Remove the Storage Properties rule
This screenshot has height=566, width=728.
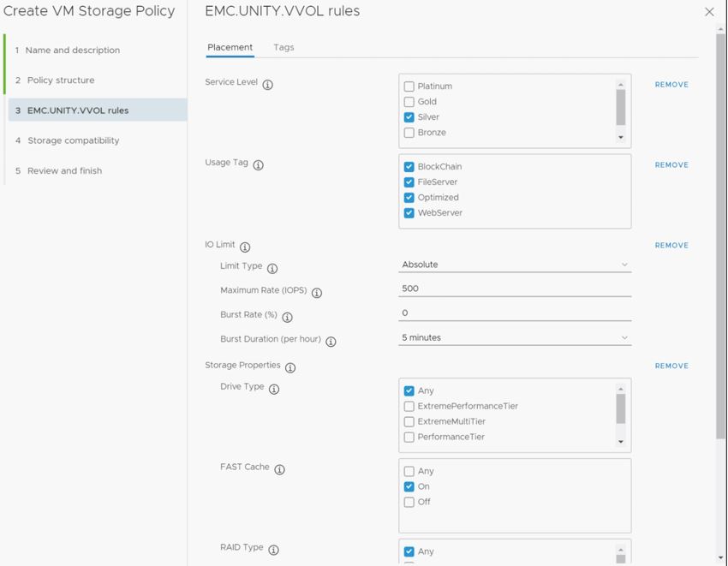(x=671, y=366)
